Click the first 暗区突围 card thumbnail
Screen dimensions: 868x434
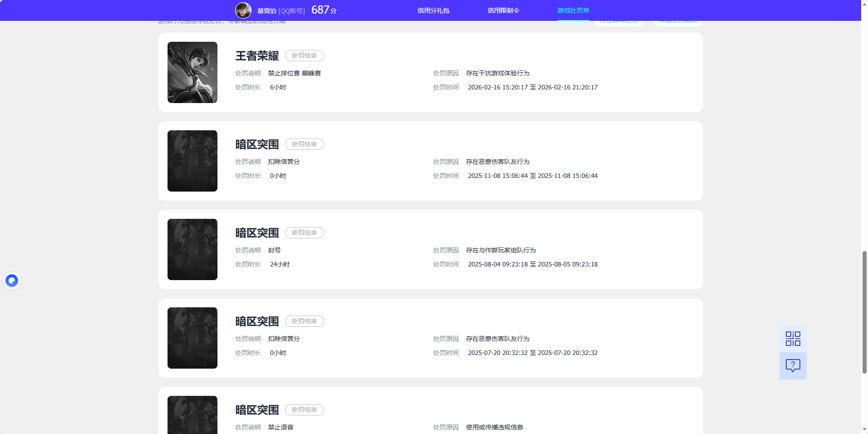[x=192, y=161]
